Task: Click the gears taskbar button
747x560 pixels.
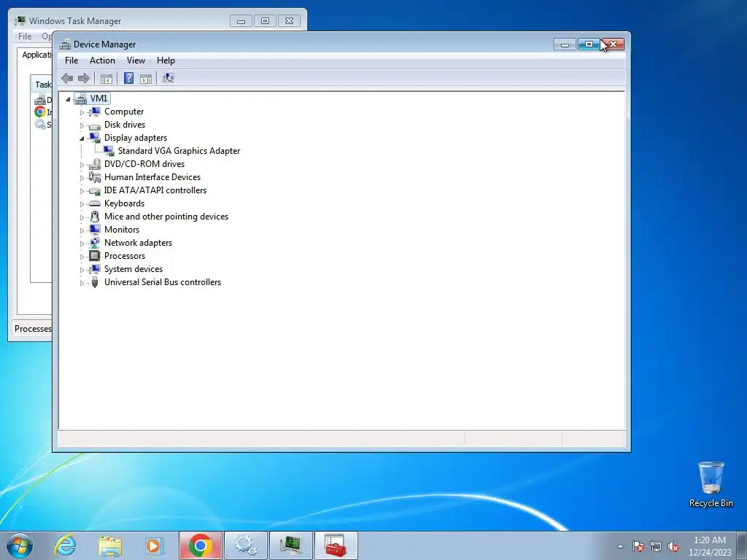Action: point(246,545)
